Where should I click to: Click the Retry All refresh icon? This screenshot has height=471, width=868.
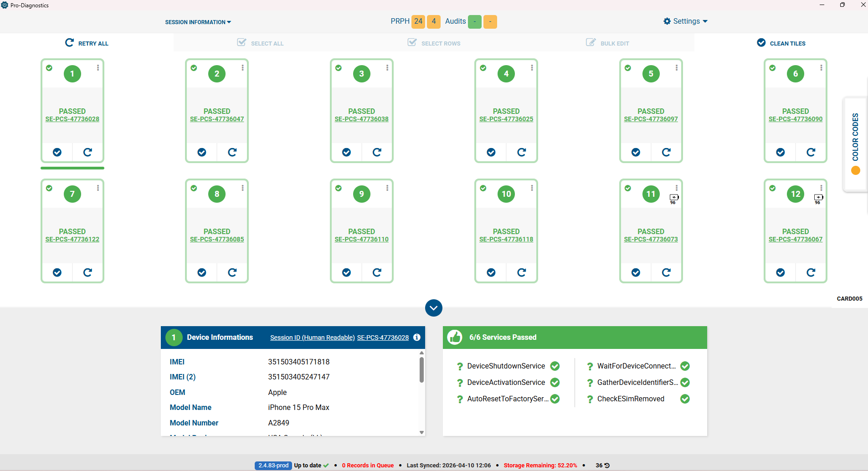69,42
